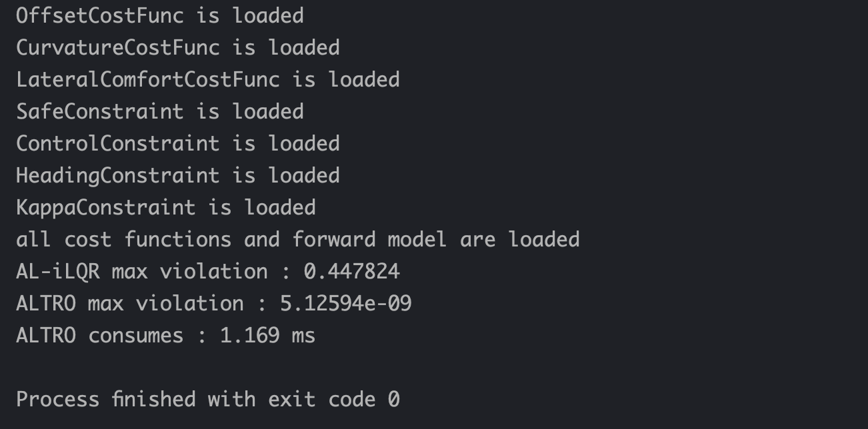Click the exit code number 0
Viewport: 868px width, 429px height.
393,399
